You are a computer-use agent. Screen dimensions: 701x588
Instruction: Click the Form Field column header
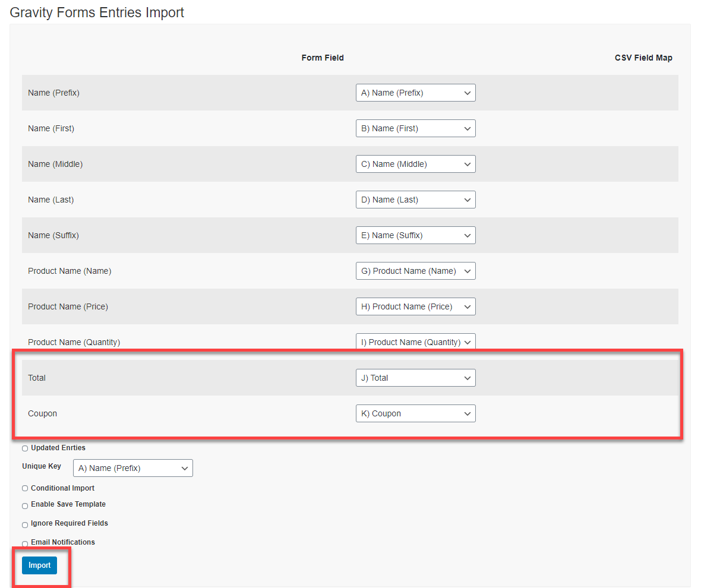pyautogui.click(x=323, y=58)
